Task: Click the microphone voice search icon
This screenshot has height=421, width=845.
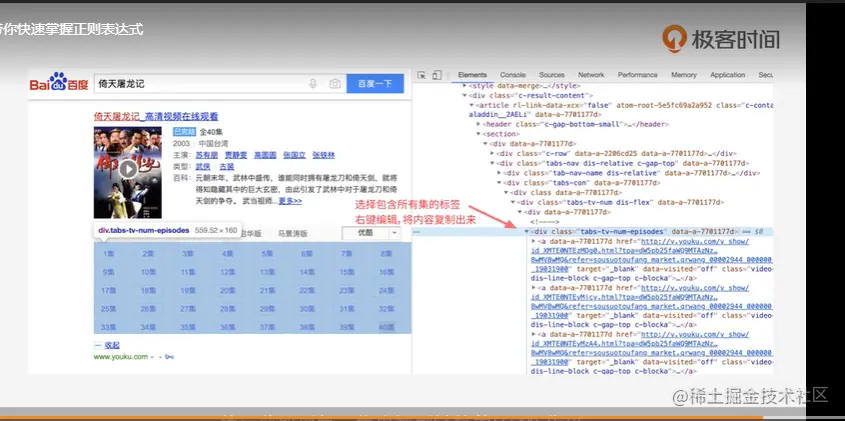Action: tap(313, 84)
